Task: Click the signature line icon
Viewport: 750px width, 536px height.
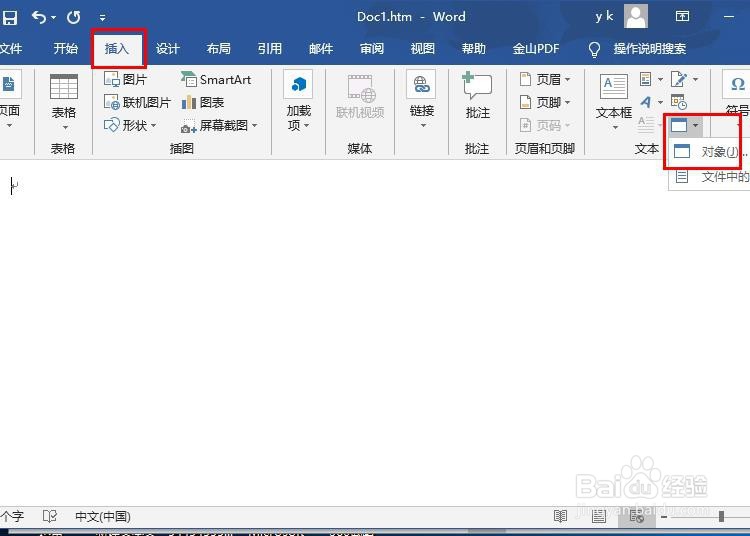Action: [x=679, y=79]
